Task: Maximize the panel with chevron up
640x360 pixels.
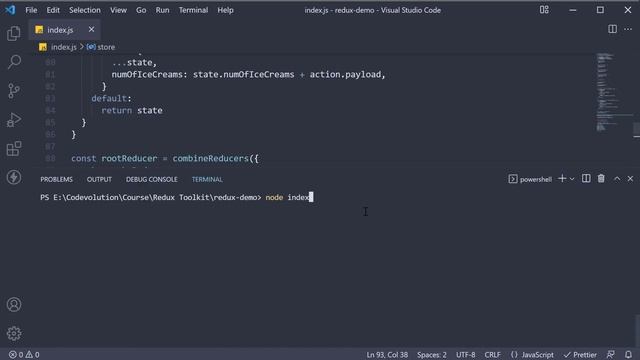Action: (617, 179)
